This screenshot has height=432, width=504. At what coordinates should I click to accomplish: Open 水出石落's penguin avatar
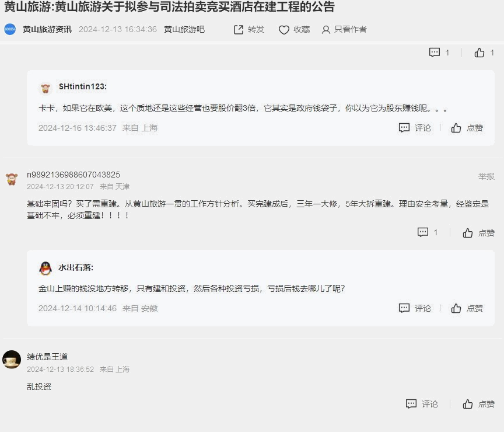45,268
